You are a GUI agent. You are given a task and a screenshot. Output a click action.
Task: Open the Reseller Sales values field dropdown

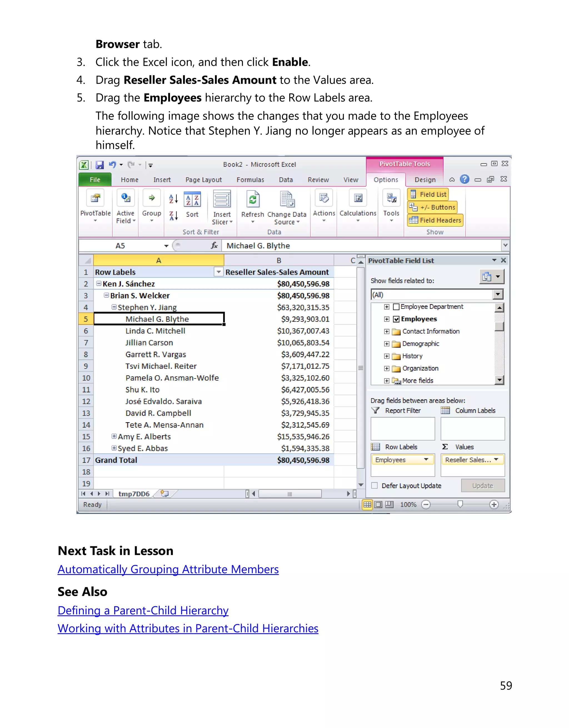pos(496,460)
